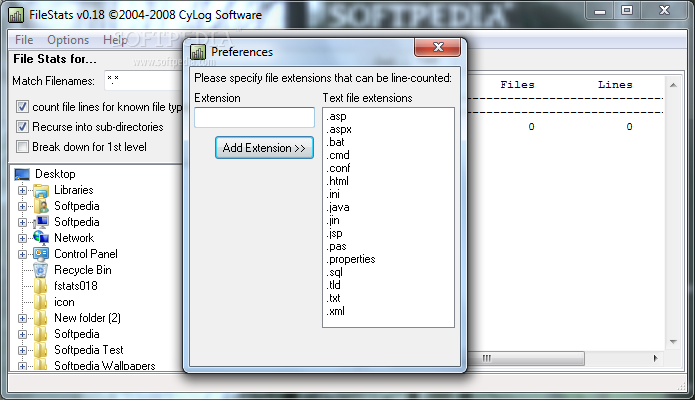This screenshot has width=695, height=400.
Task: Select the Control Panel tree label
Action: 86,254
